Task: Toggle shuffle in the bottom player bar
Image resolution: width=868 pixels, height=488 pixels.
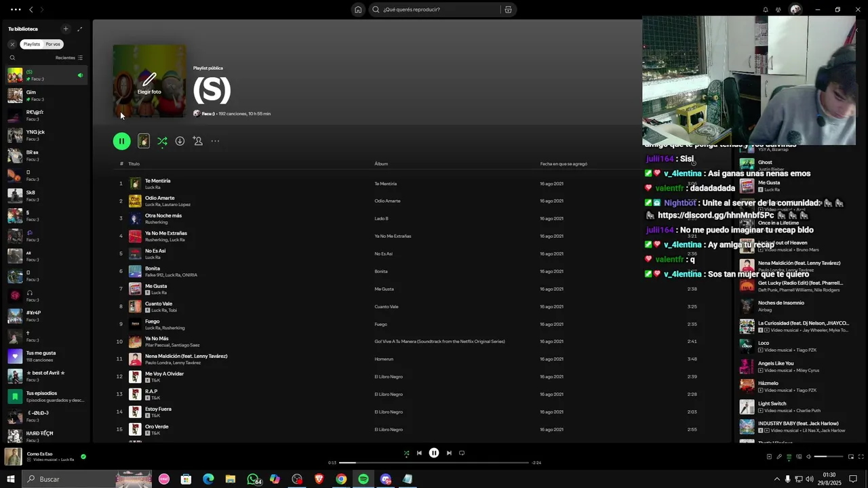Action: pyautogui.click(x=406, y=453)
